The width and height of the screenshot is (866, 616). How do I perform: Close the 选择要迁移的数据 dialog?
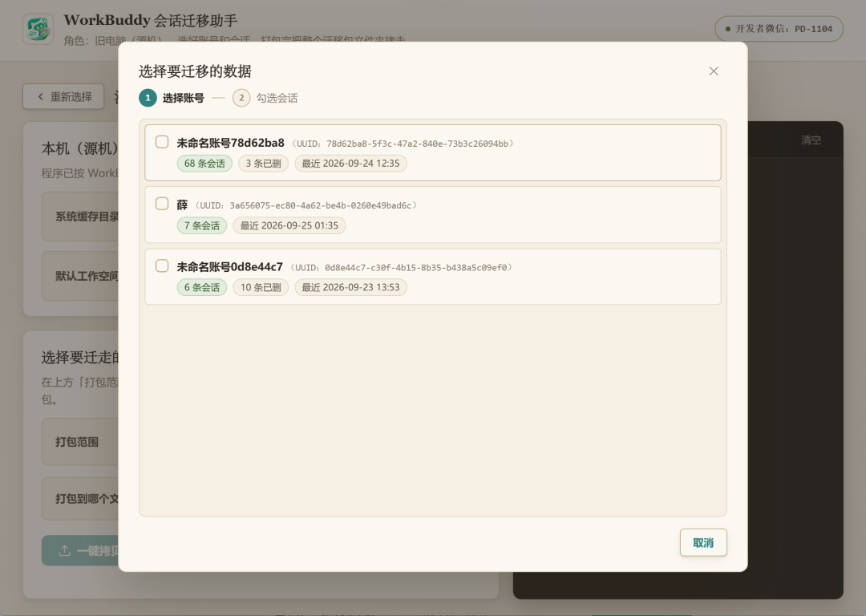click(x=714, y=71)
